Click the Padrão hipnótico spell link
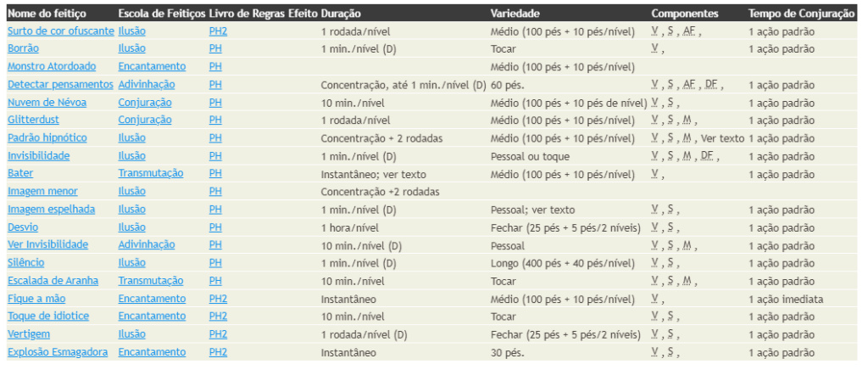Image resolution: width=868 pixels, height=381 pixels. tap(47, 138)
